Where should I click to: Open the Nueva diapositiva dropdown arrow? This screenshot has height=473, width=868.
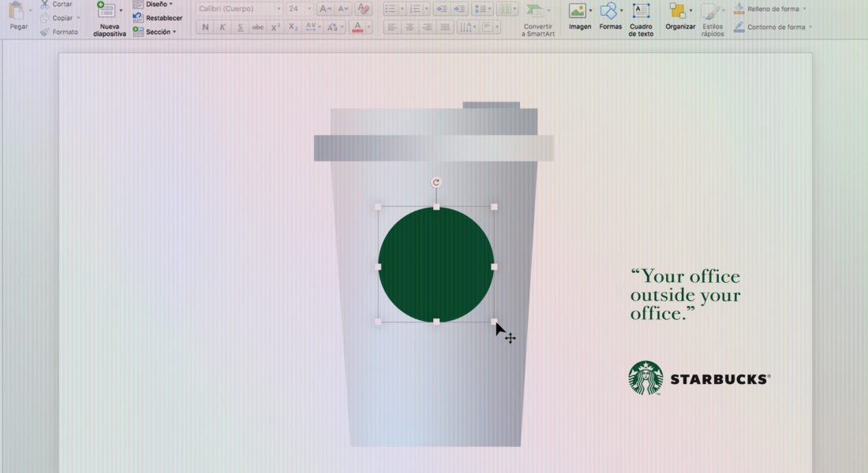pos(122,10)
